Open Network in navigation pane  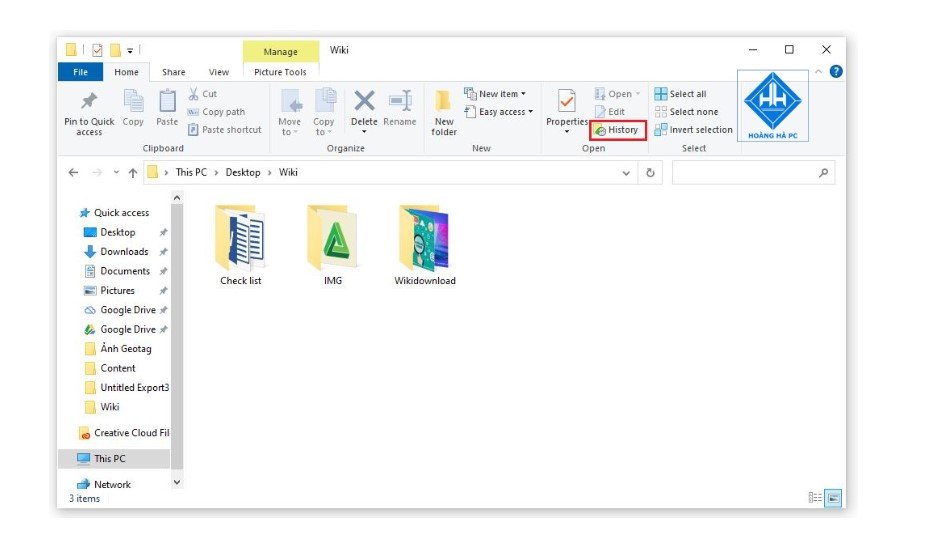pyautogui.click(x=104, y=484)
